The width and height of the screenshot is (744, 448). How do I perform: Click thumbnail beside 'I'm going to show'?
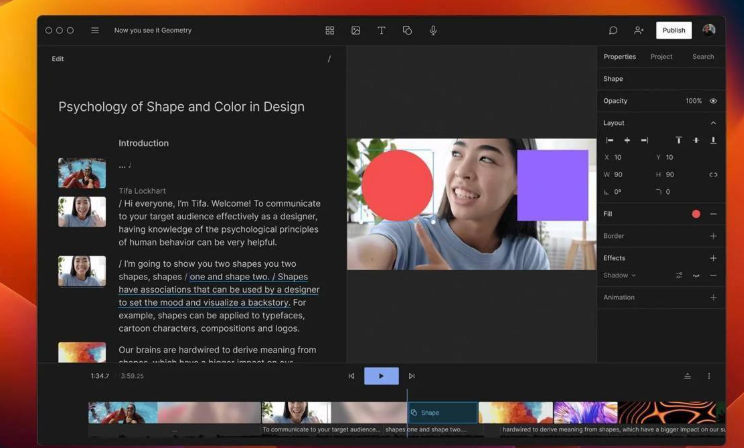point(82,271)
